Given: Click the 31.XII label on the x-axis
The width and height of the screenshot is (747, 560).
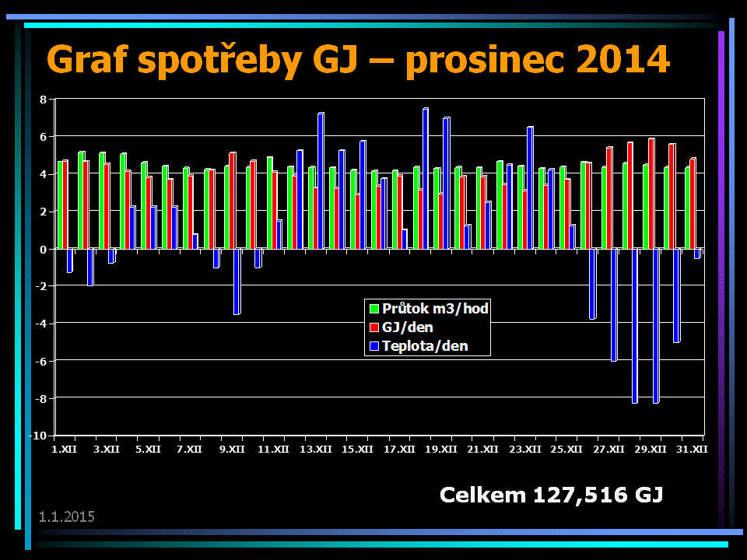Looking at the screenshot, I should 693,450.
